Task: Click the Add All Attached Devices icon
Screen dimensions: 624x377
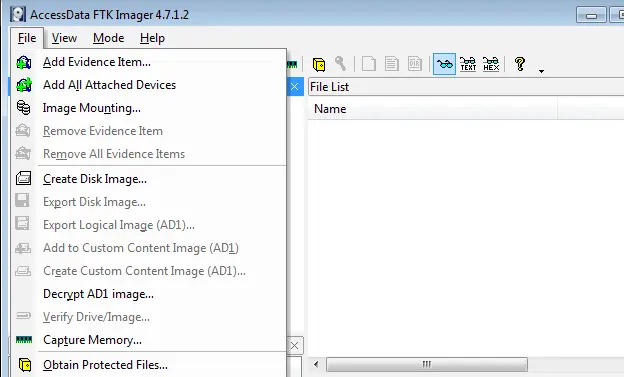Action: 23,85
